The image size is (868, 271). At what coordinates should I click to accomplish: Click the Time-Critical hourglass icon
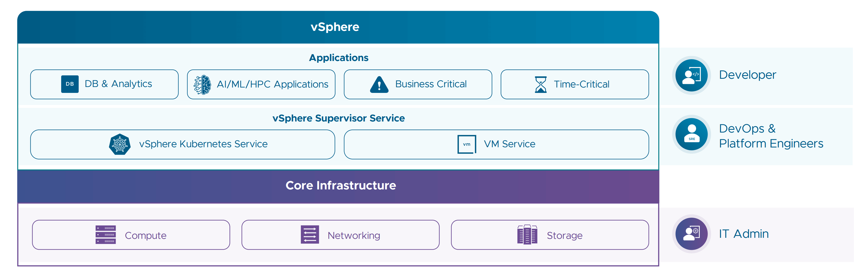pyautogui.click(x=540, y=84)
